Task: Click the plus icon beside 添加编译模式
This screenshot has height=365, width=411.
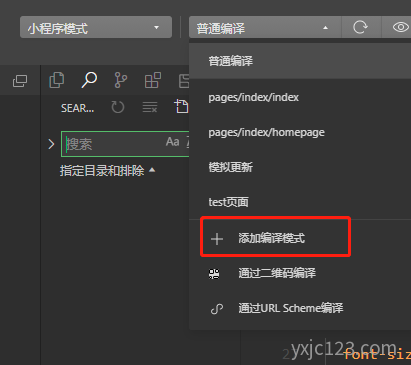Action: point(217,239)
